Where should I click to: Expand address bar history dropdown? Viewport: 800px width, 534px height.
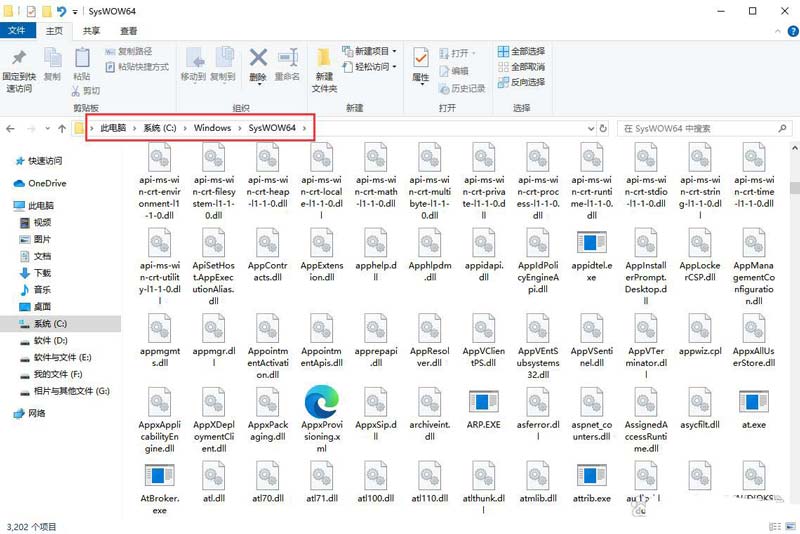pos(591,129)
